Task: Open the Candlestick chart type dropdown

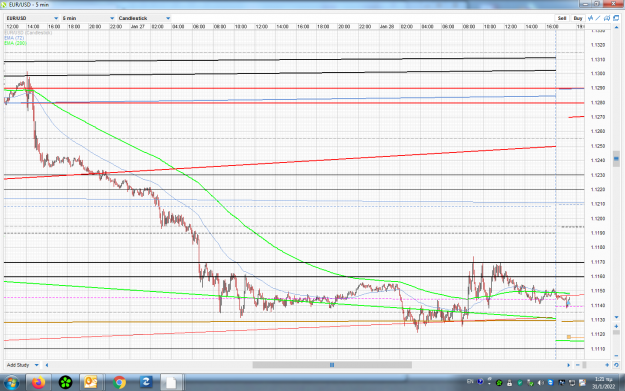Action: 144,18
